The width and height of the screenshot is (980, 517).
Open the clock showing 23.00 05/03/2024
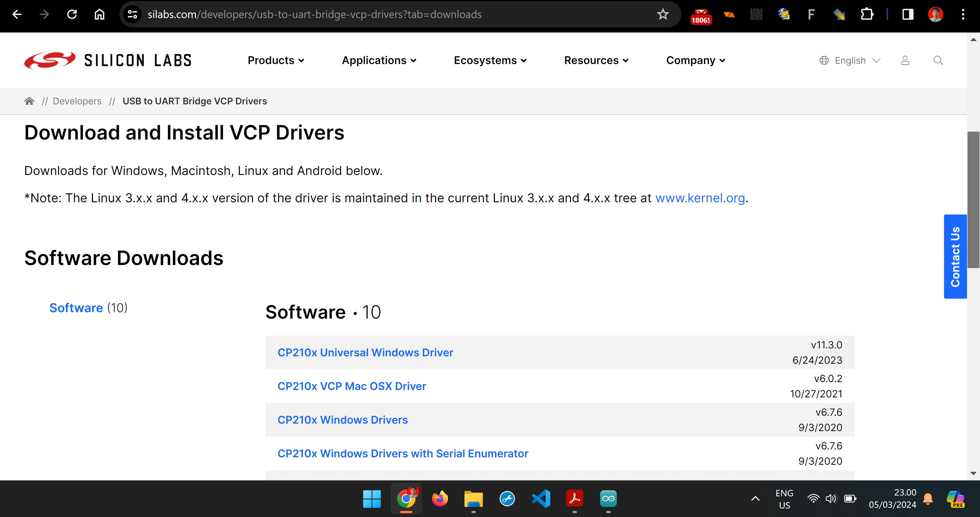pyautogui.click(x=892, y=498)
